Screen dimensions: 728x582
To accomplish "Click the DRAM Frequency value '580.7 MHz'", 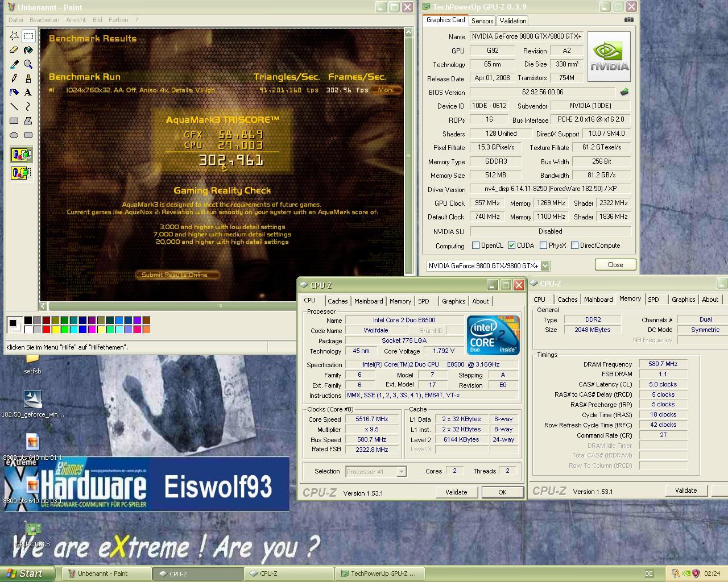I will pyautogui.click(x=663, y=364).
